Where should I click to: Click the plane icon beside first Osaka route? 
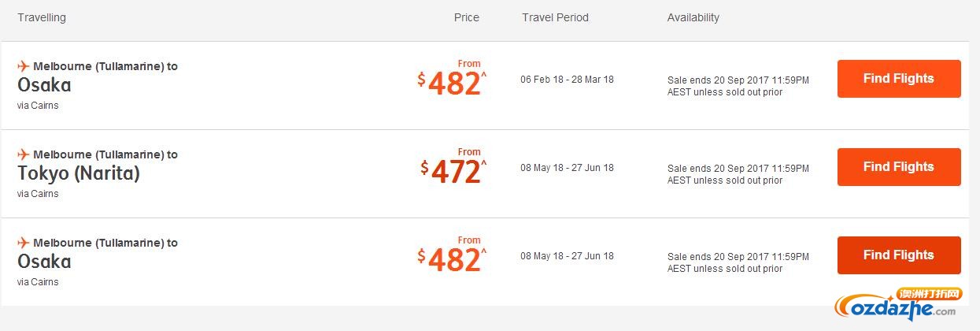click(x=24, y=66)
